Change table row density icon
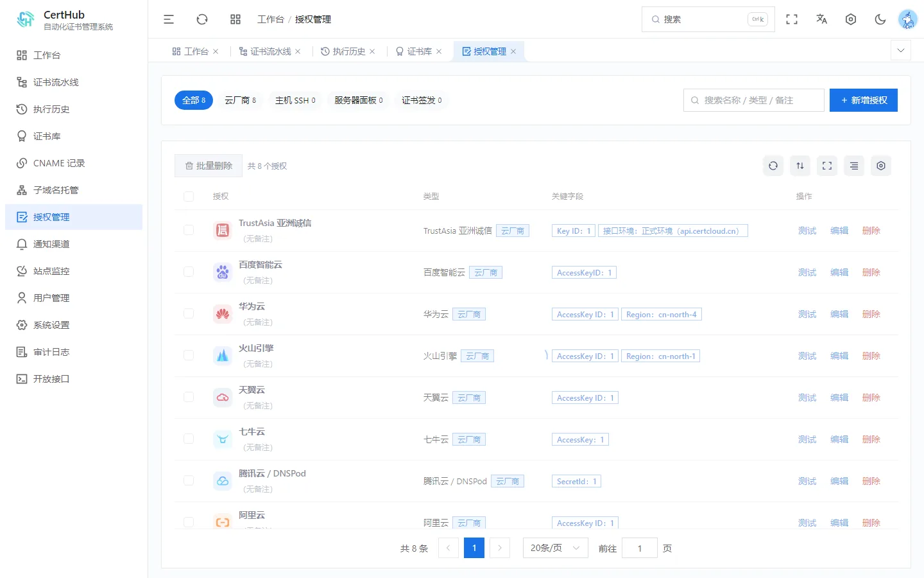Image resolution: width=924 pixels, height=578 pixels. pyautogui.click(x=854, y=166)
